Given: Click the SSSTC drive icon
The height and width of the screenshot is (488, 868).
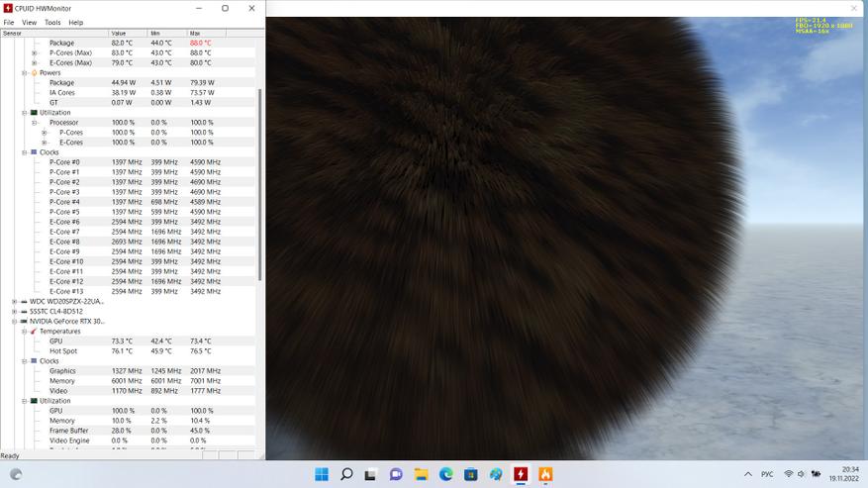Looking at the screenshot, I should [24, 312].
